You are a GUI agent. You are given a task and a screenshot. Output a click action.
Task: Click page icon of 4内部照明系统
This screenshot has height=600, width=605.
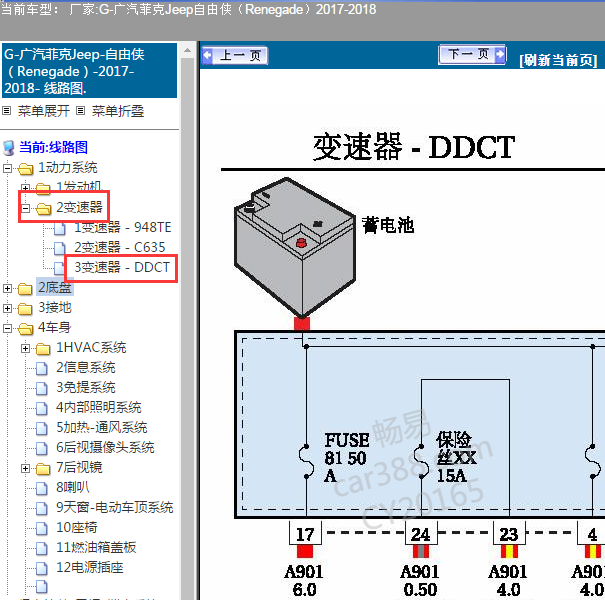click(x=42, y=409)
